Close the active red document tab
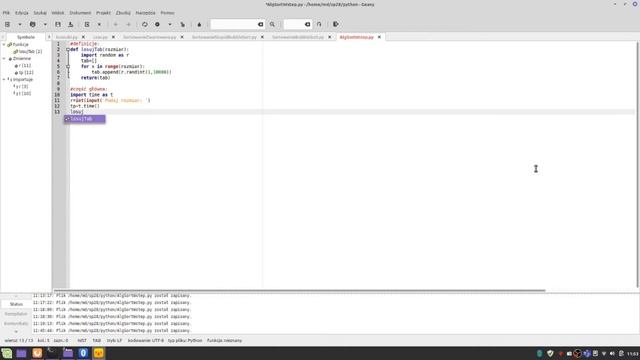Viewport: 640px width, 360px height. point(379,37)
